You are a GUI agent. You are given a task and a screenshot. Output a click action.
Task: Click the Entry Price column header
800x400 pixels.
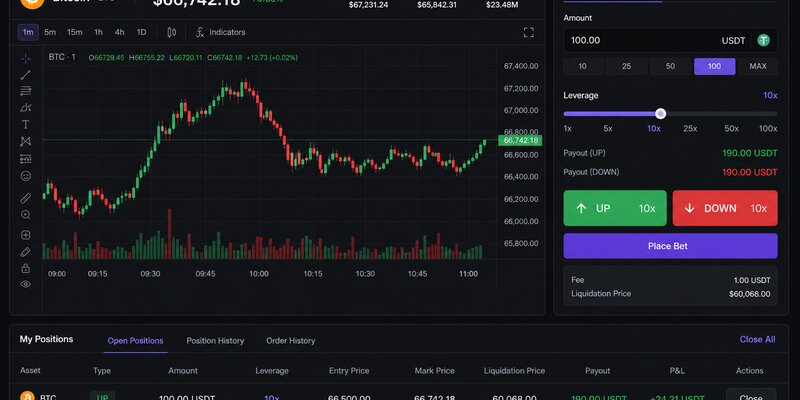click(x=349, y=371)
